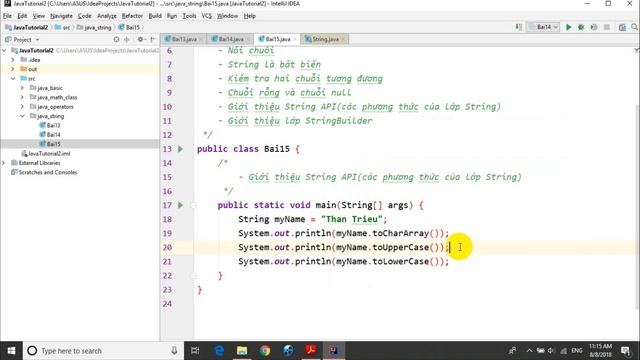The height and width of the screenshot is (360, 640).
Task: Switch to IntelliJ IDEA taskbar icon
Action: [x=334, y=351]
